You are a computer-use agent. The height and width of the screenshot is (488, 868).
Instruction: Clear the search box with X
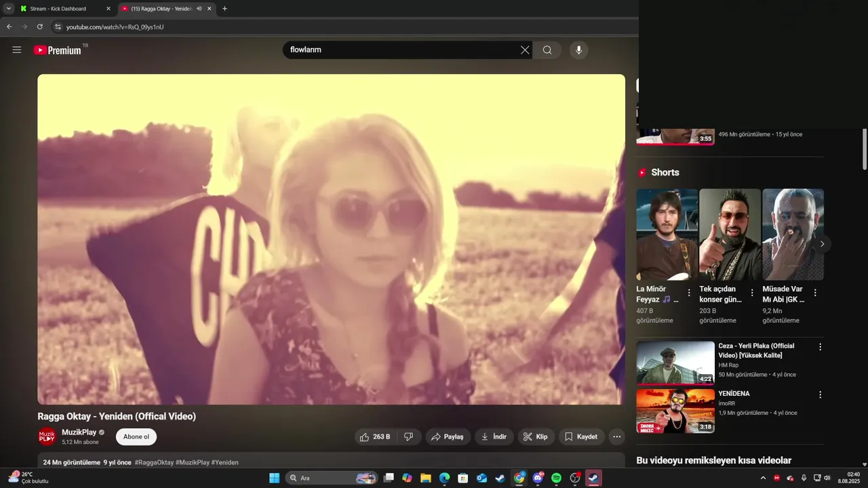525,49
